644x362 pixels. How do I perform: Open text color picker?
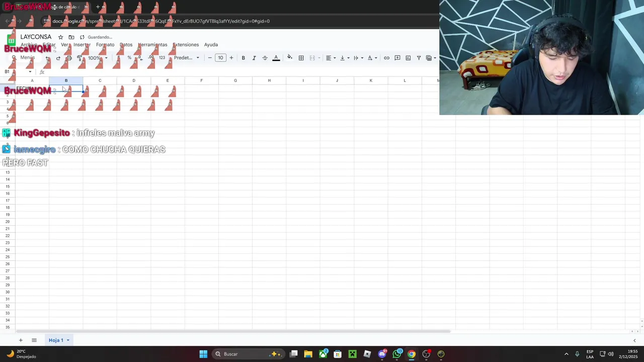(x=276, y=58)
